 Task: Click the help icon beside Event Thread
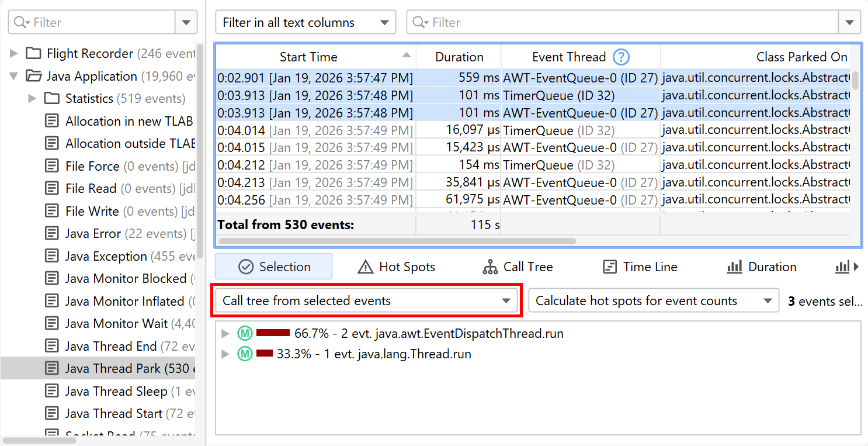(621, 57)
